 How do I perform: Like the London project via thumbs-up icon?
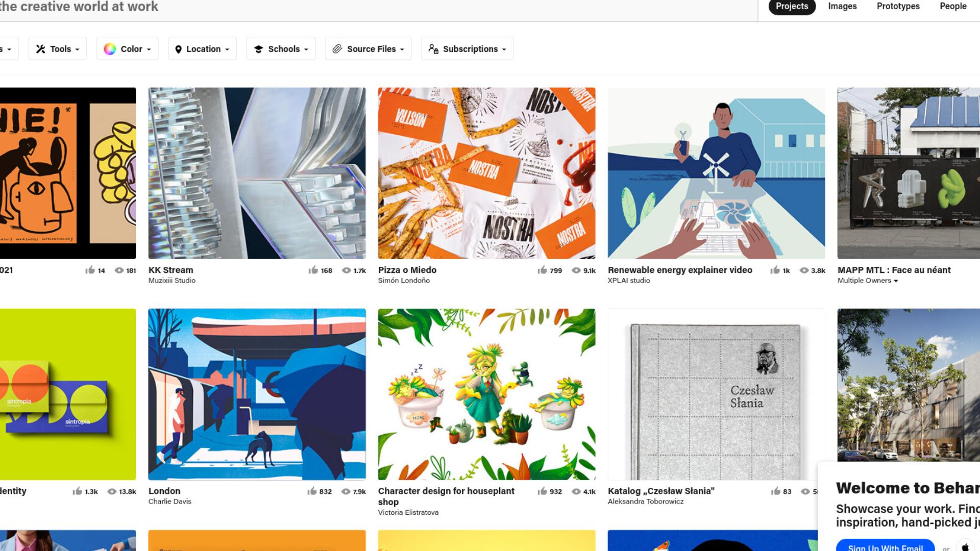pos(312,491)
